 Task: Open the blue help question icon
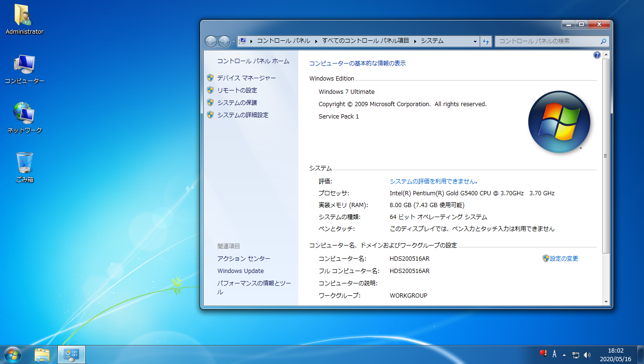(597, 55)
